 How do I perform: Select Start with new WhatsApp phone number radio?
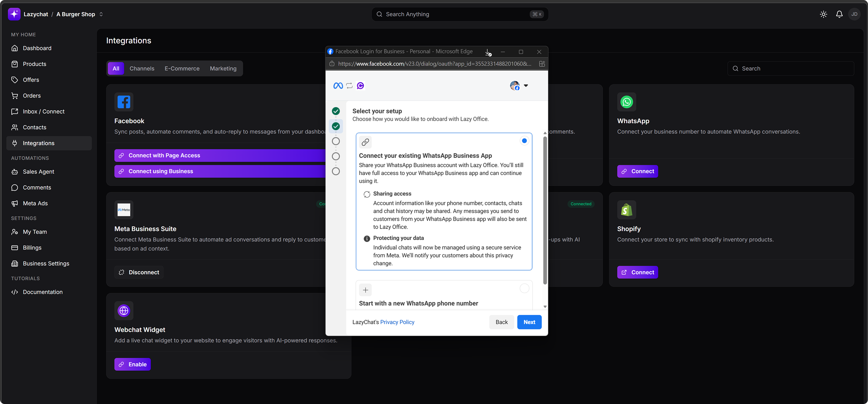(x=524, y=288)
